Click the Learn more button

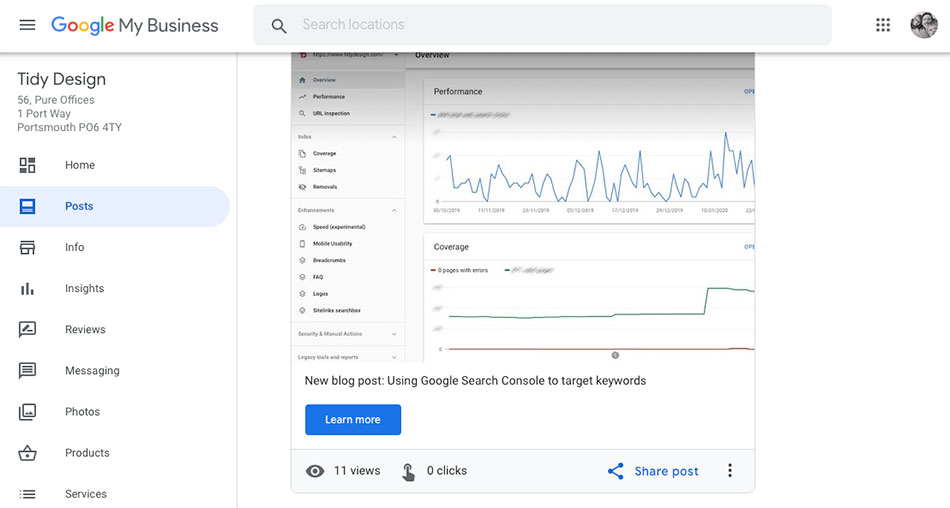(353, 419)
